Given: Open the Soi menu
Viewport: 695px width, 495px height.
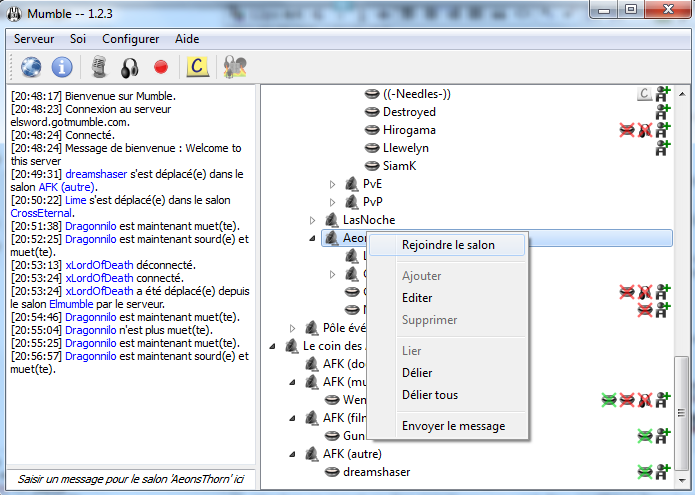Looking at the screenshot, I should [78, 39].
